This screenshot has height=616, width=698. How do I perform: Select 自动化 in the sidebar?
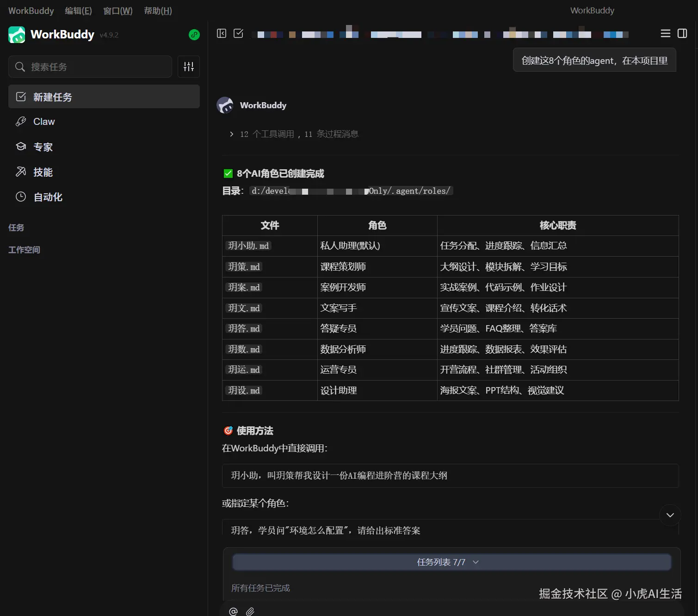[x=104, y=197]
